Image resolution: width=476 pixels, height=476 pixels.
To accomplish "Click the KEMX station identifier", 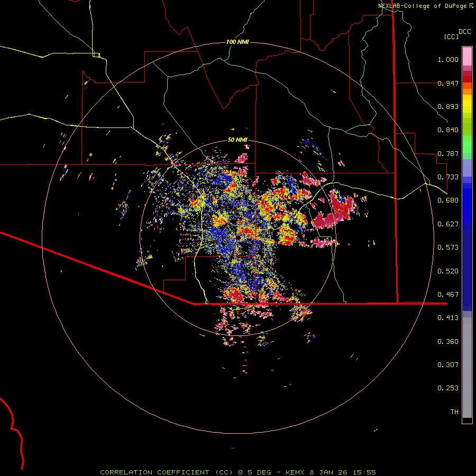I will click(295, 472).
